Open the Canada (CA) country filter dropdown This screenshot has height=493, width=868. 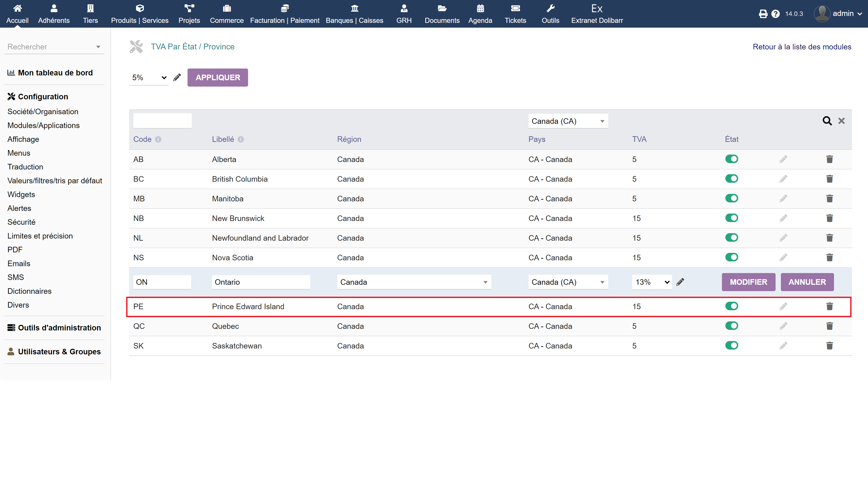(x=568, y=121)
